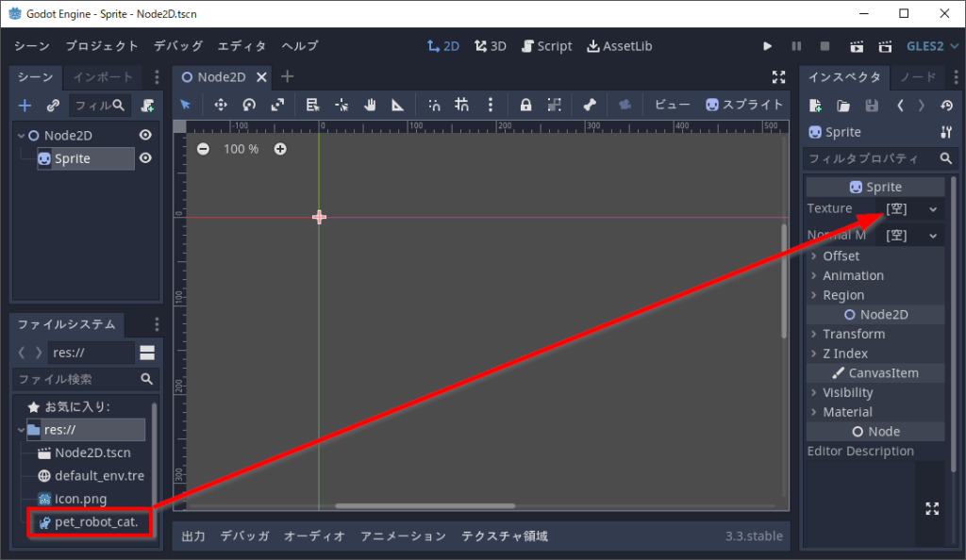Select the Move mode tool in the toolbar
This screenshot has width=966, height=560.
point(221,105)
